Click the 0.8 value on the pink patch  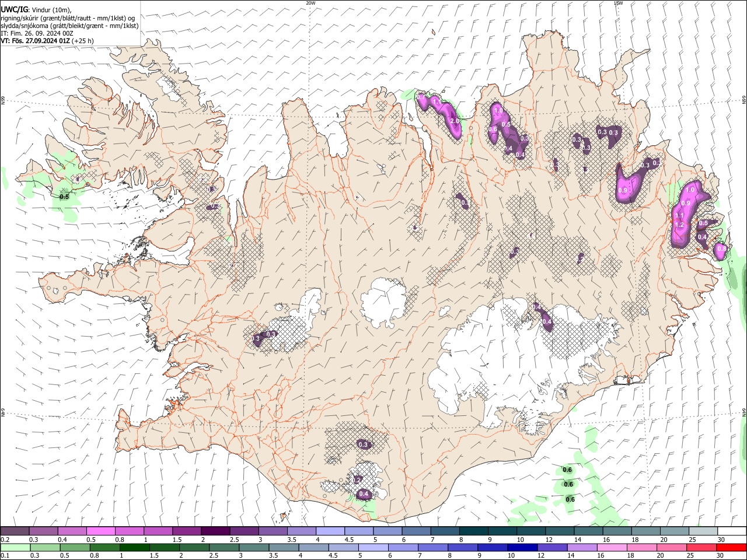pos(722,249)
